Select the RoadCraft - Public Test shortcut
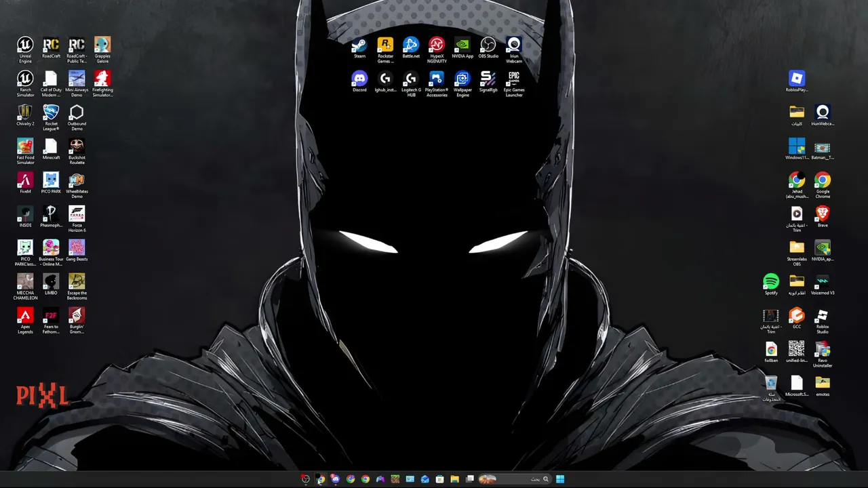The image size is (868, 488). tap(77, 50)
